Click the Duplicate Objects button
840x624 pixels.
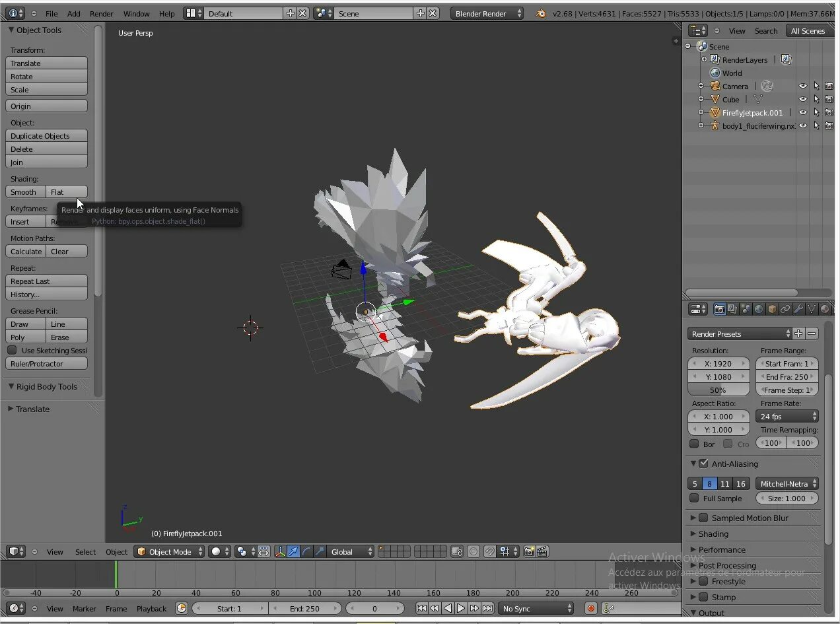(46, 135)
